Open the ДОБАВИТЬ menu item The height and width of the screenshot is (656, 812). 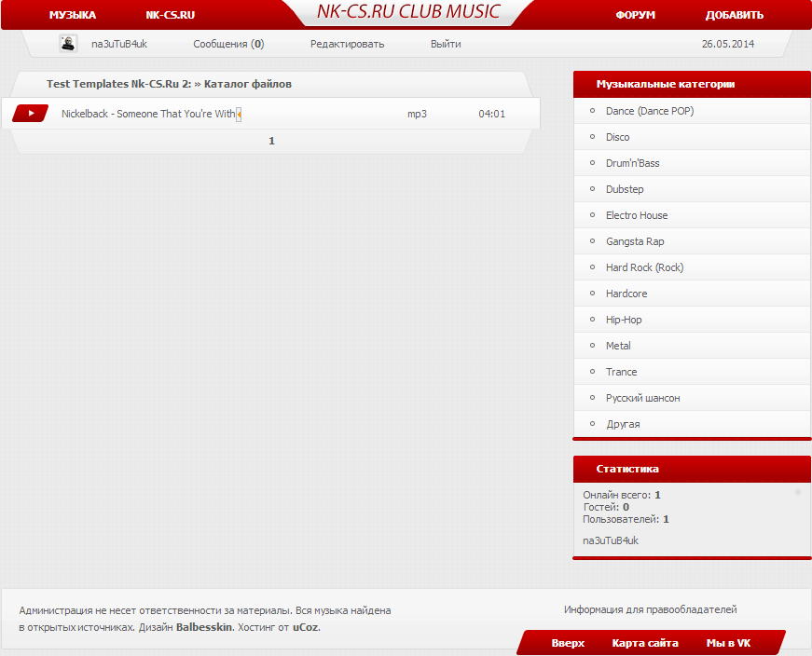tap(735, 15)
